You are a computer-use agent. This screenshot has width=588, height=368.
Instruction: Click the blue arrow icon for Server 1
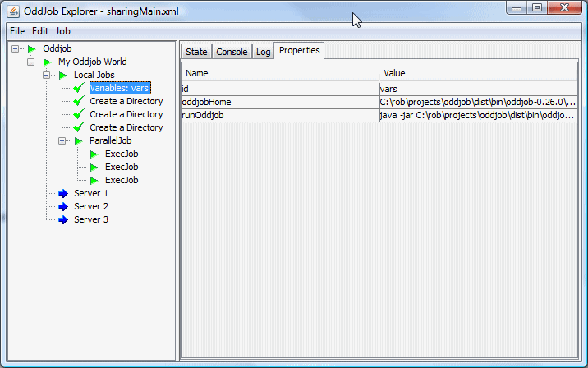point(63,194)
